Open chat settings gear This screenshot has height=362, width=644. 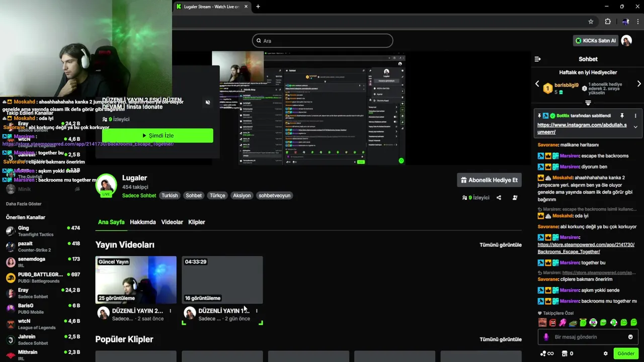tap(606, 353)
